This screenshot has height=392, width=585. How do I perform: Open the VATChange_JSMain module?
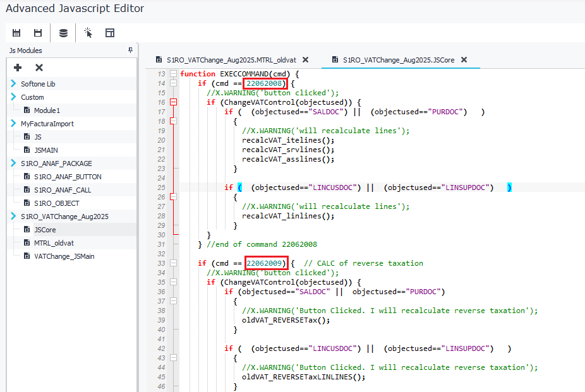tap(64, 256)
